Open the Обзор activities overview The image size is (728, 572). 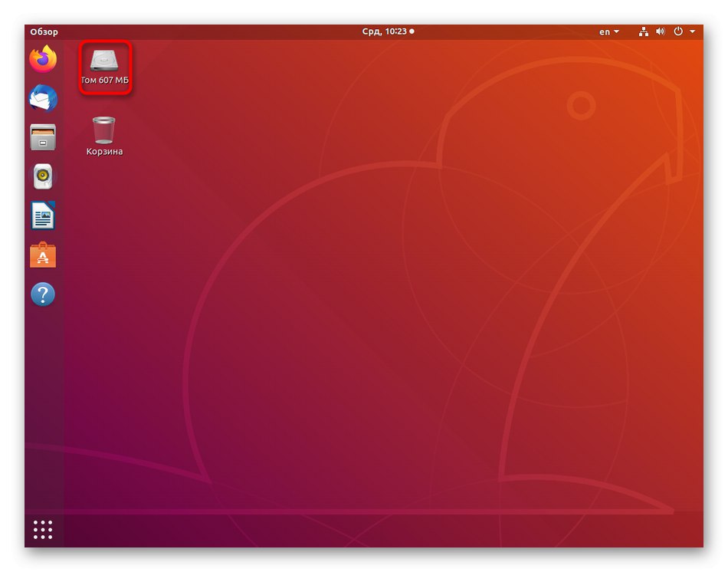(44, 31)
